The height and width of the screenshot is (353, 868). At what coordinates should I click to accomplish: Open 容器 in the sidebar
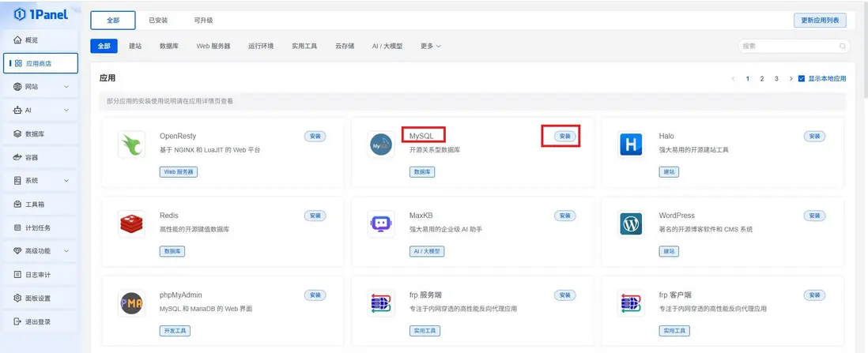point(40,157)
